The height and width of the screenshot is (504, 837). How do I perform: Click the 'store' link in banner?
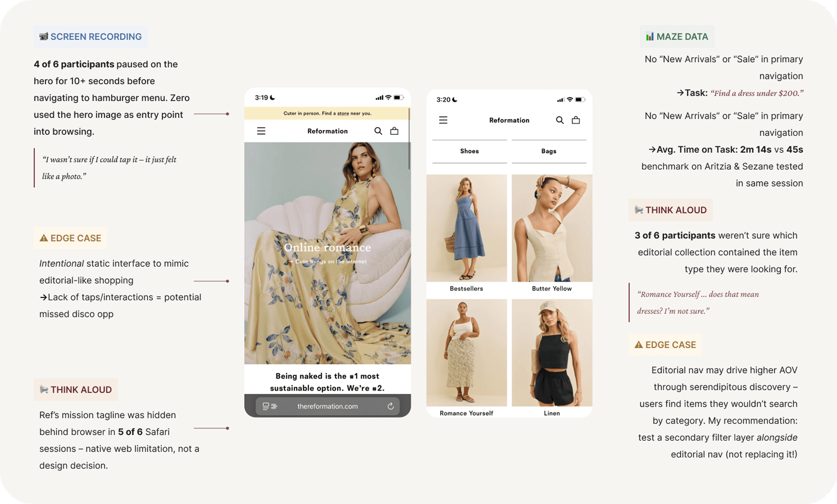(x=343, y=113)
